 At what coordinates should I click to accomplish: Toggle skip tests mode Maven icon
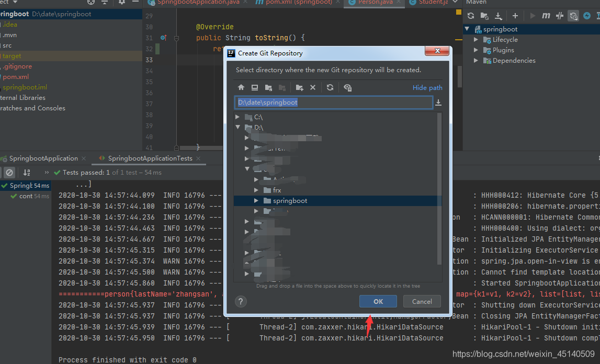(x=573, y=16)
